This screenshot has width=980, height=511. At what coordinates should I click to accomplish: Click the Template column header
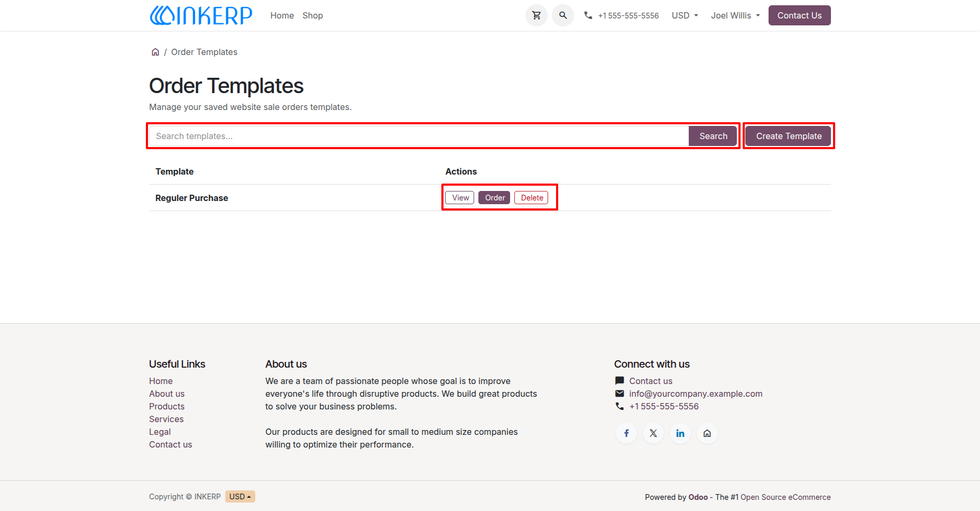174,171
